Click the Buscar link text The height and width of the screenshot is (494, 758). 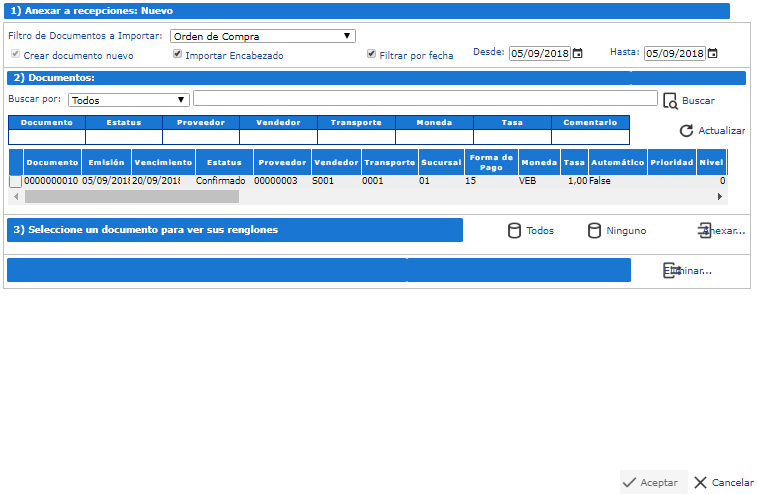(x=698, y=101)
